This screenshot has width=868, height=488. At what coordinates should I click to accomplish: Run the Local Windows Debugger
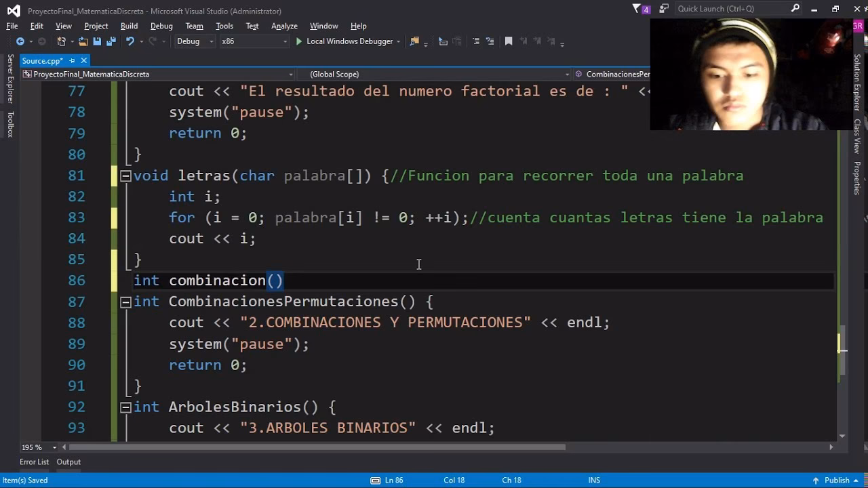click(x=347, y=41)
